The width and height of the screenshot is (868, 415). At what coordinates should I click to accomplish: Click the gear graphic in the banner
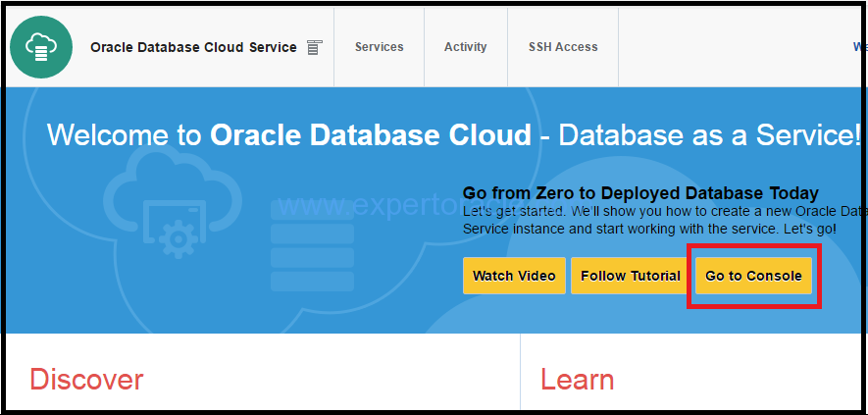179,238
